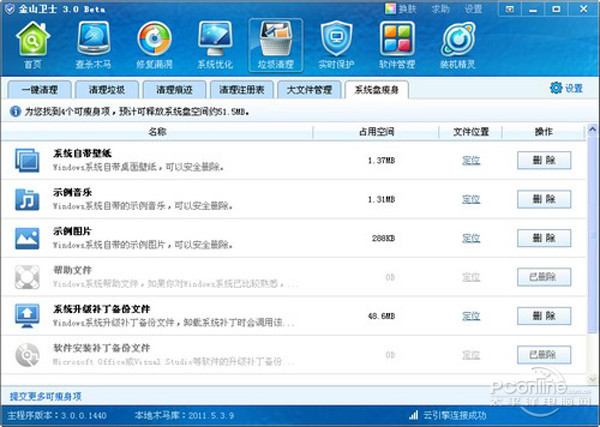Image resolution: width=600 pixels, height=427 pixels.
Task: Click 本地木马库 2011.5.3.9 status text
Action: 184,415
